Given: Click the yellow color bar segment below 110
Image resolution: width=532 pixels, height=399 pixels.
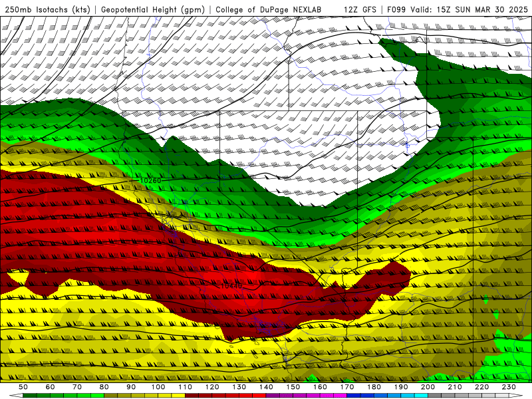Looking at the screenshot, I should pyautogui.click(x=178, y=396).
